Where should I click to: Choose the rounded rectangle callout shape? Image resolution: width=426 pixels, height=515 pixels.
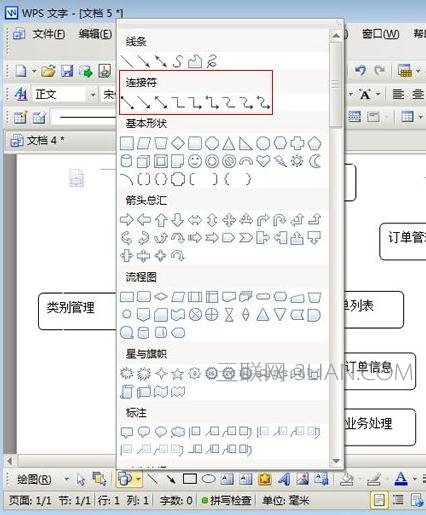click(x=144, y=432)
